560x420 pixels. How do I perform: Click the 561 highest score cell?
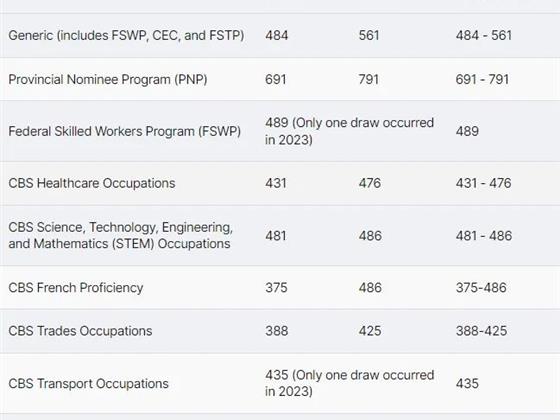click(369, 35)
